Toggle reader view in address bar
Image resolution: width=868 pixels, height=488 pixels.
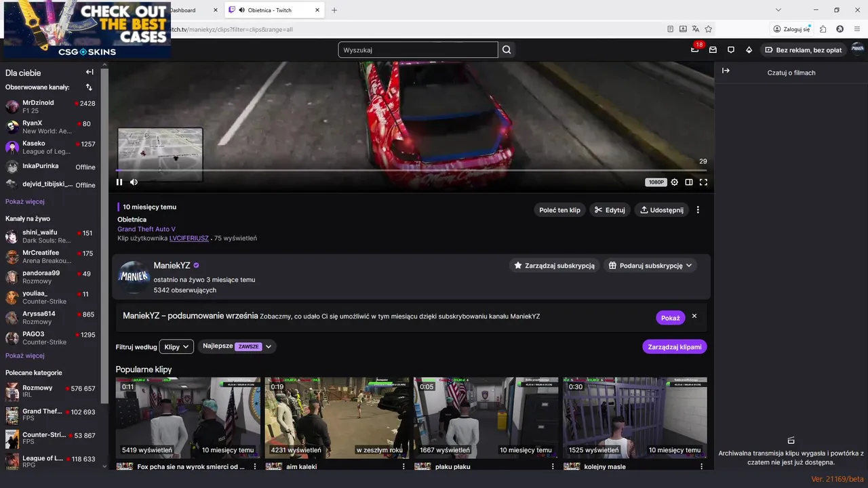tap(671, 29)
